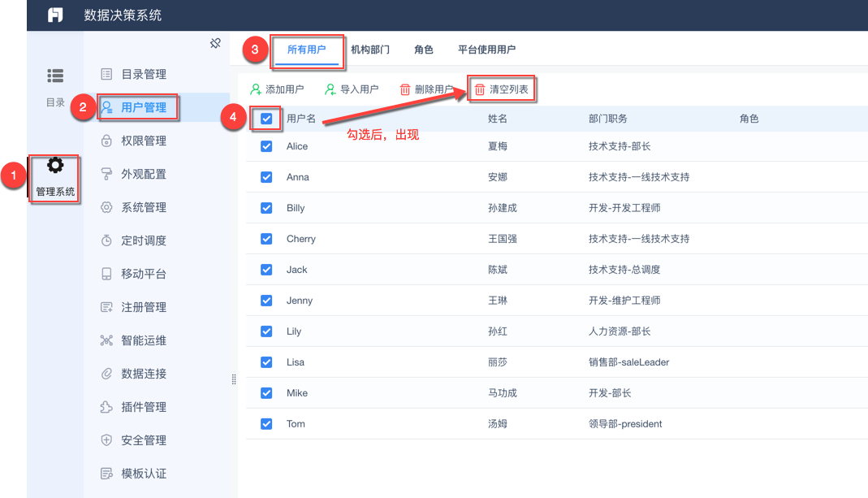Click the pin icon in the sidebar
868x498 pixels.
[215, 43]
